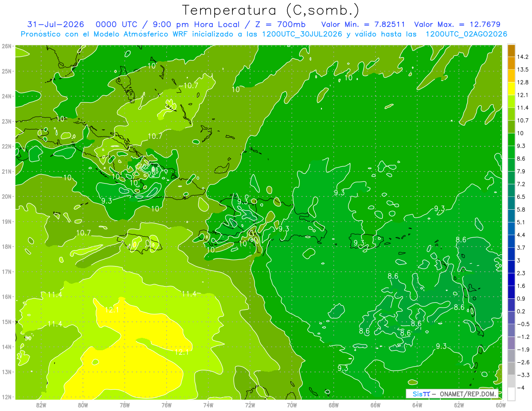Click the "2.3" color scale label
Viewport: 532px width, 411px height.
coord(521,273)
